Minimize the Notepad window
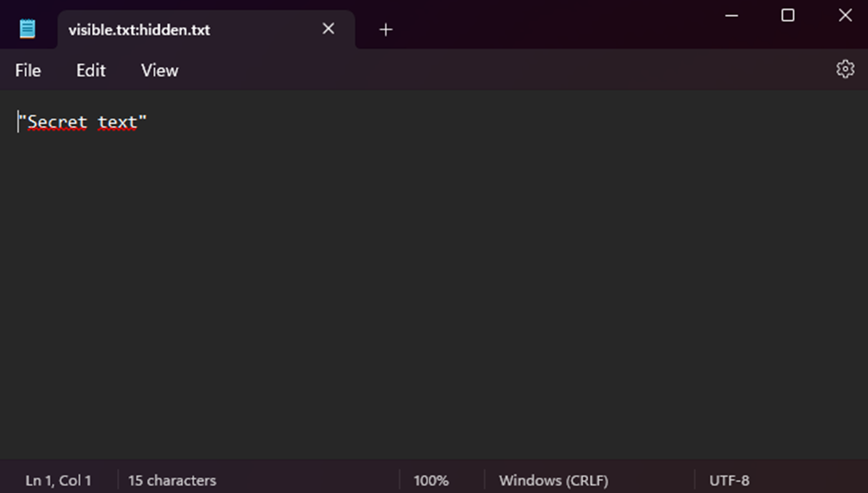 pos(731,16)
